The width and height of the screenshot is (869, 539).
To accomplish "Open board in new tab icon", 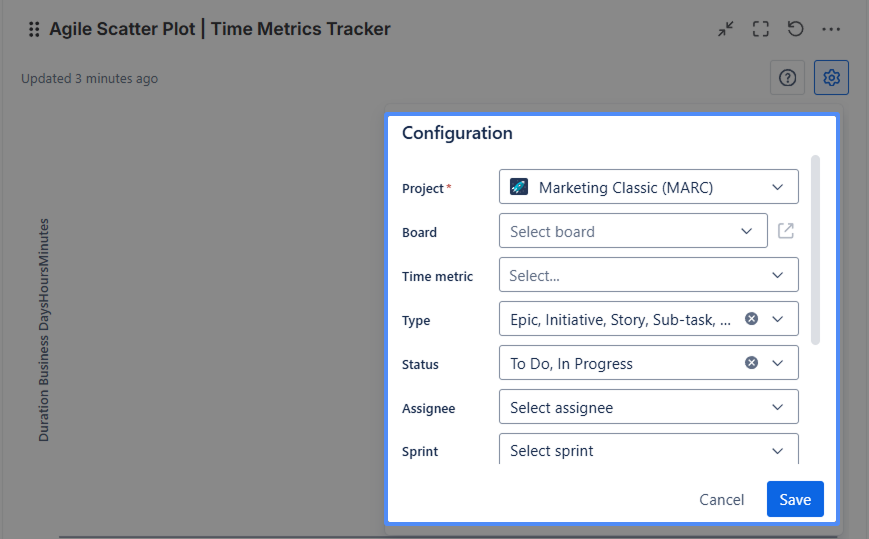I will tap(786, 231).
